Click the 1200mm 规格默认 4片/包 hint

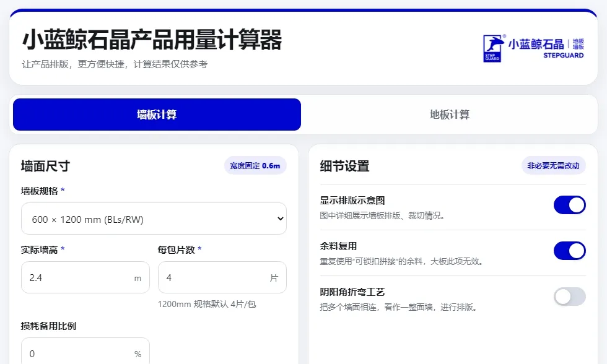[x=207, y=304]
